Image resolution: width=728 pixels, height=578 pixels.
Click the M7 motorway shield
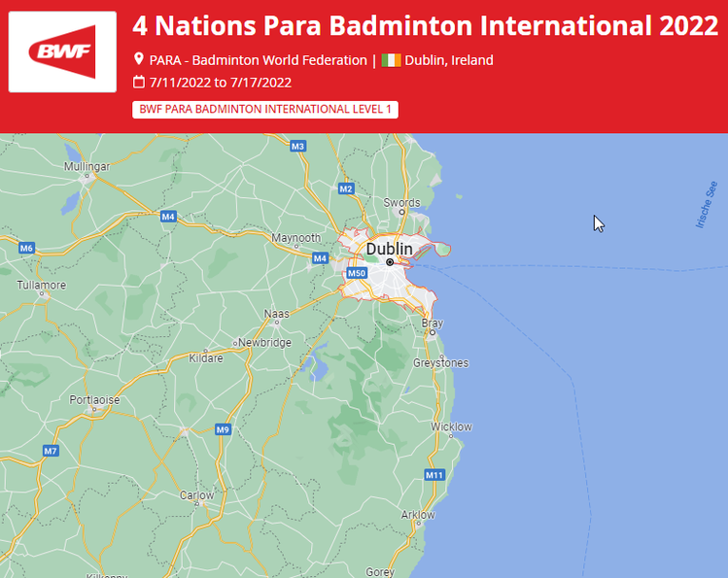(51, 451)
